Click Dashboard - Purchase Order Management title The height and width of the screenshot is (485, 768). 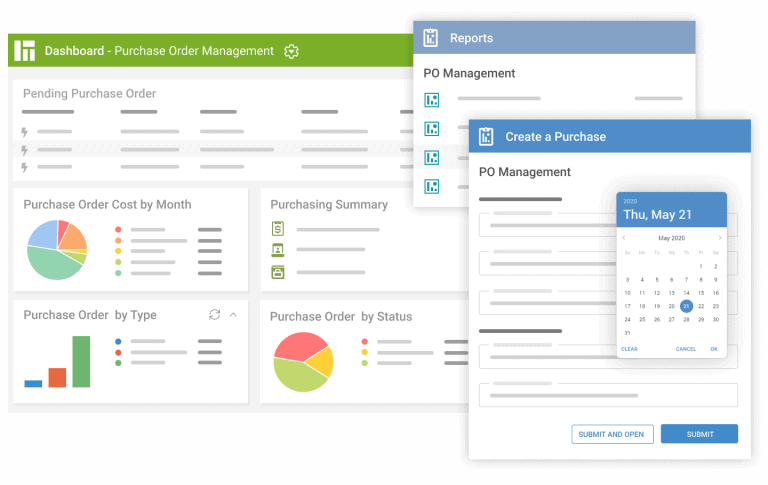(159, 51)
